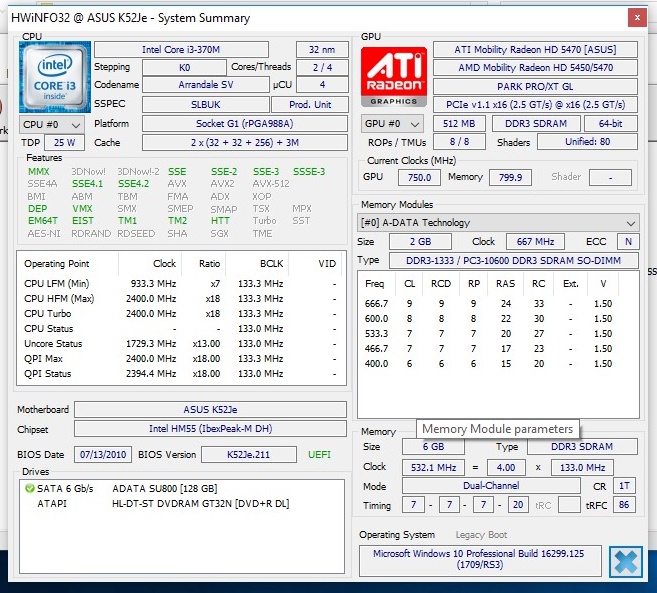Click the SSSE-3 feature label

pyautogui.click(x=309, y=171)
